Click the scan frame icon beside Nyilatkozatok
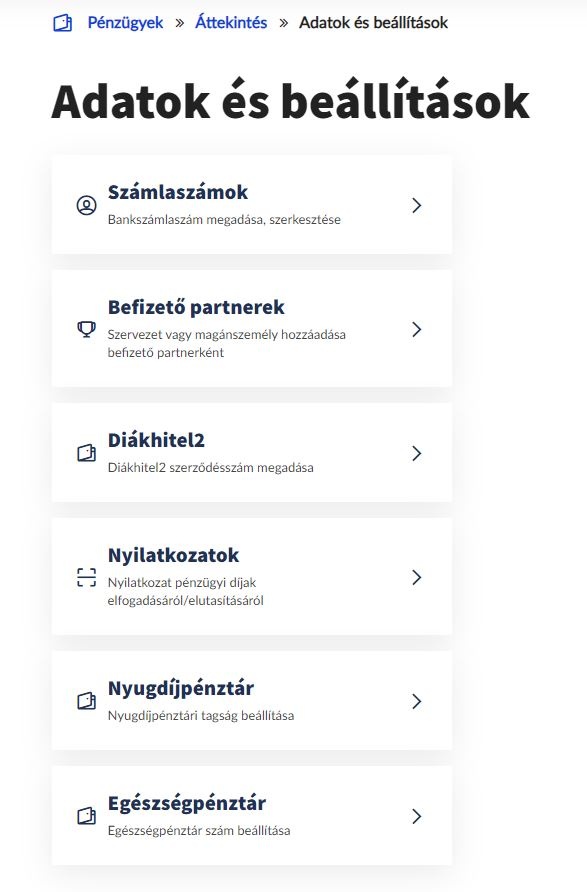 (86, 577)
